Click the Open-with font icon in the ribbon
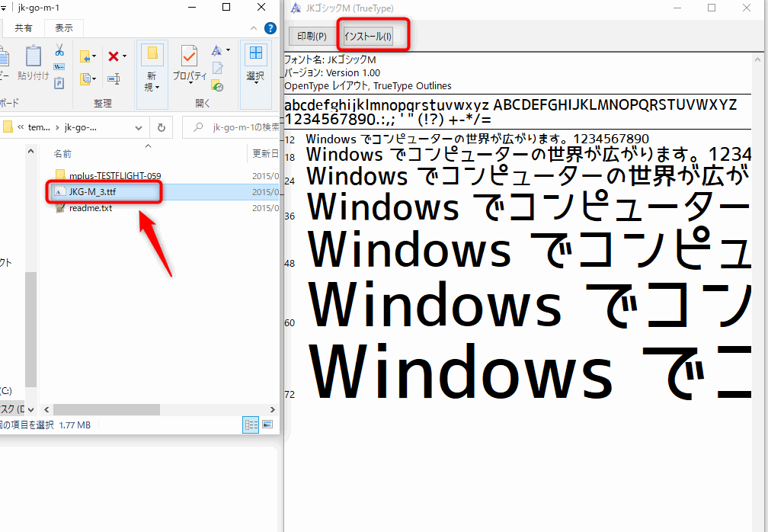Screen dimensions: 768x532 (217, 50)
